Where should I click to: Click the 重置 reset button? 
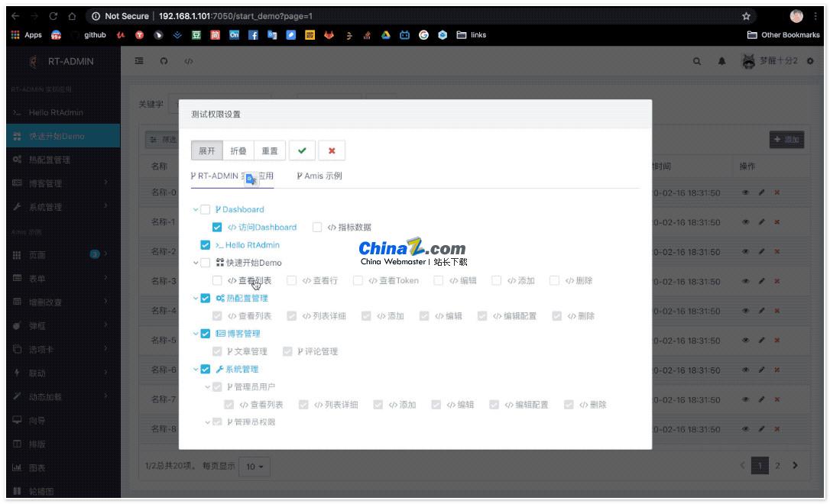(270, 151)
